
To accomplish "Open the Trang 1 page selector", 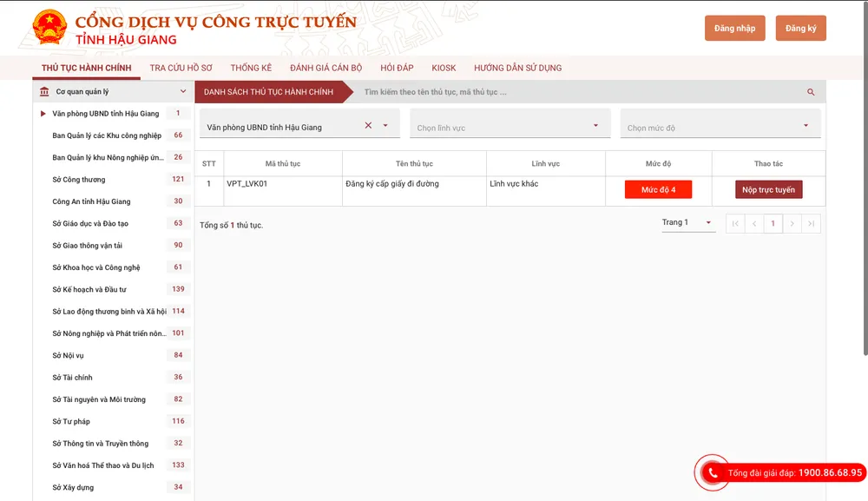I will pos(687,223).
